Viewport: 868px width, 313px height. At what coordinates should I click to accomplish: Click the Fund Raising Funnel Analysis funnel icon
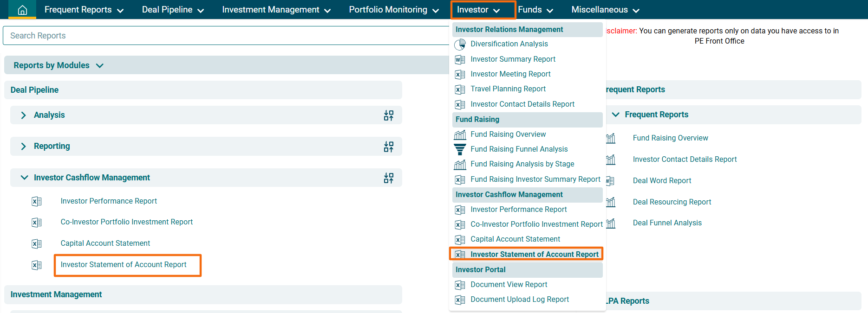click(460, 149)
